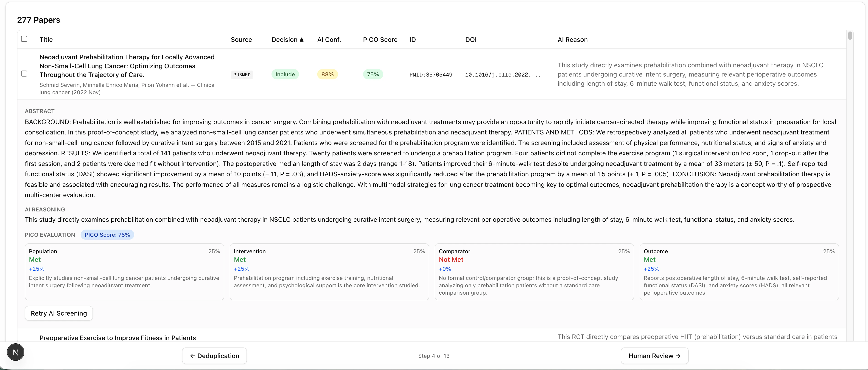Image resolution: width=868 pixels, height=370 pixels.
Task: Select the checkbox for the Neoadjuvant Prehabilitation paper
Action: coord(24,74)
